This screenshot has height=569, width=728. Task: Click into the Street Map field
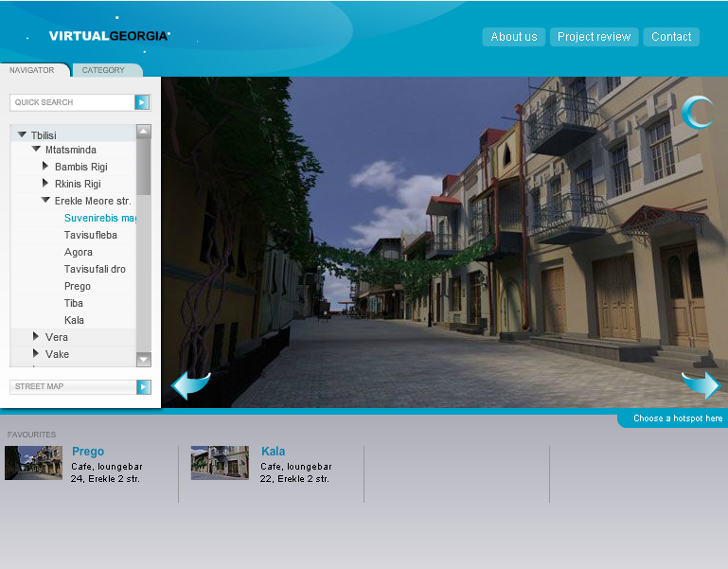pos(73,386)
